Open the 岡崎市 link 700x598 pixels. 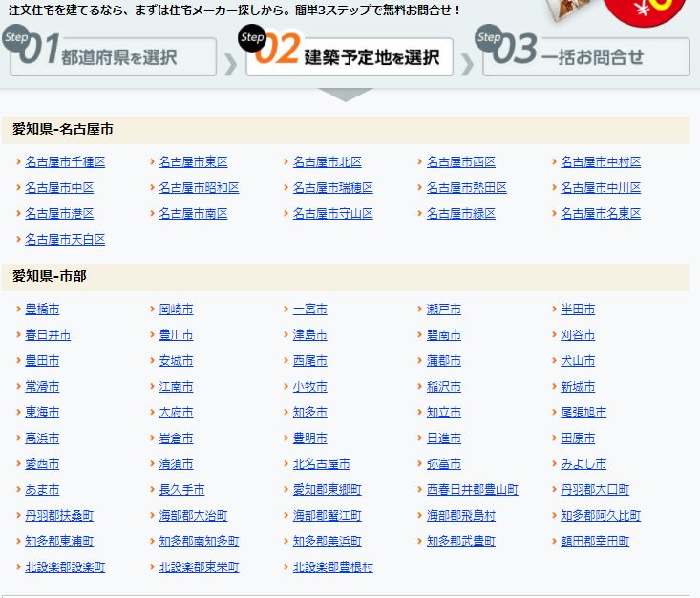(176, 310)
